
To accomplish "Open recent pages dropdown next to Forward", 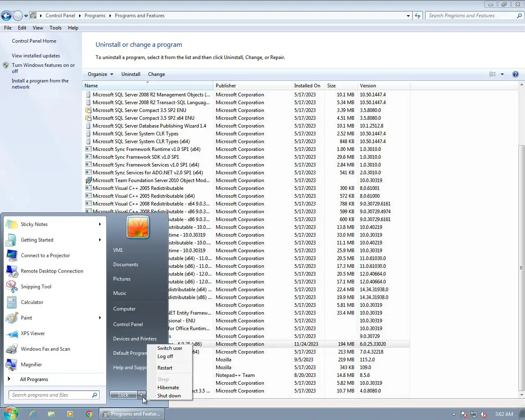I will point(26,16).
